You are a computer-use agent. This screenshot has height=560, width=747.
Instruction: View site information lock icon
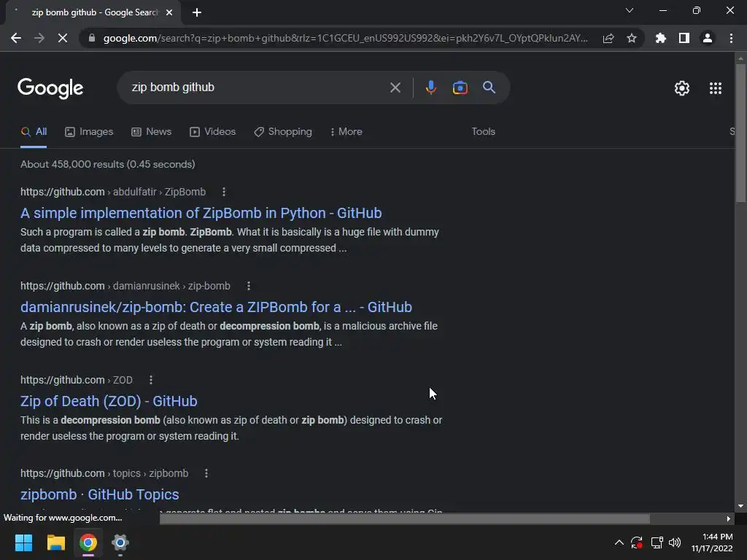click(92, 38)
